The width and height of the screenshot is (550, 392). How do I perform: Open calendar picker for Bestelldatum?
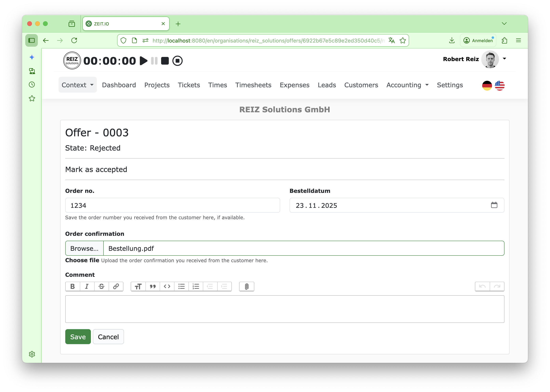coord(494,205)
